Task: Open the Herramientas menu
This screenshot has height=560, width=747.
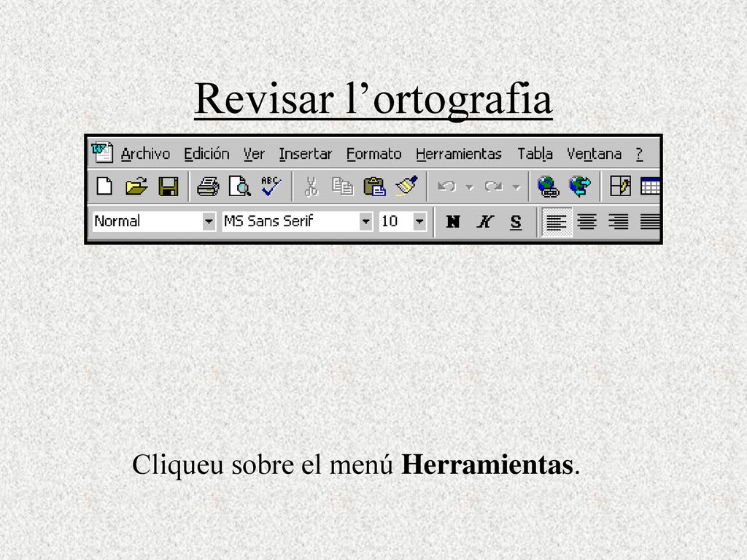Action: pyautogui.click(x=459, y=154)
